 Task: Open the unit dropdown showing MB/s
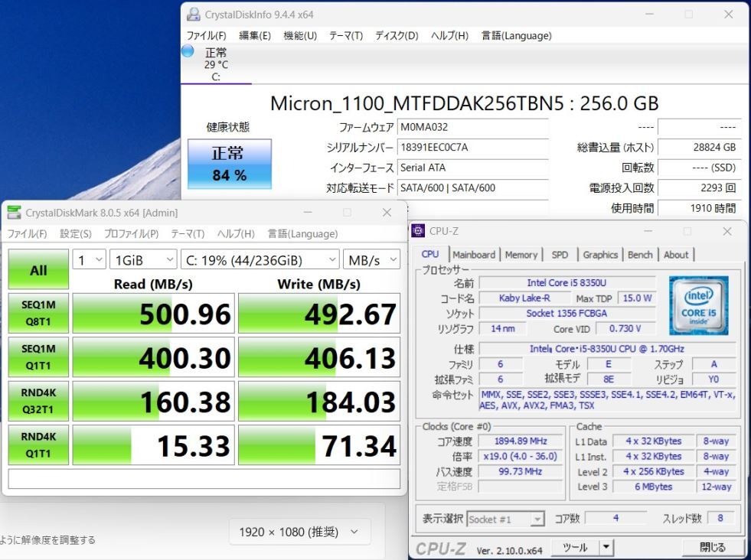pyautogui.click(x=371, y=260)
